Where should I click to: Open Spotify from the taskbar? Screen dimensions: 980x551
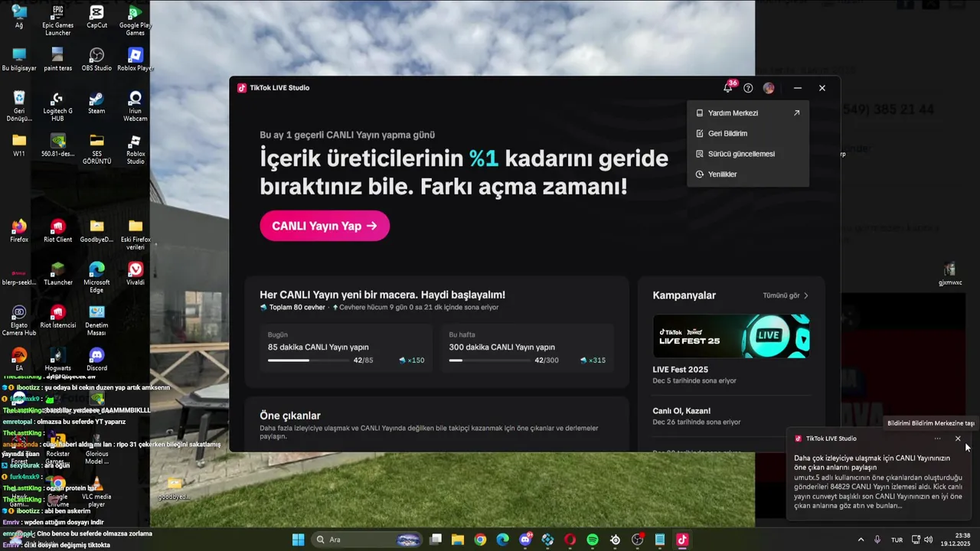point(593,540)
